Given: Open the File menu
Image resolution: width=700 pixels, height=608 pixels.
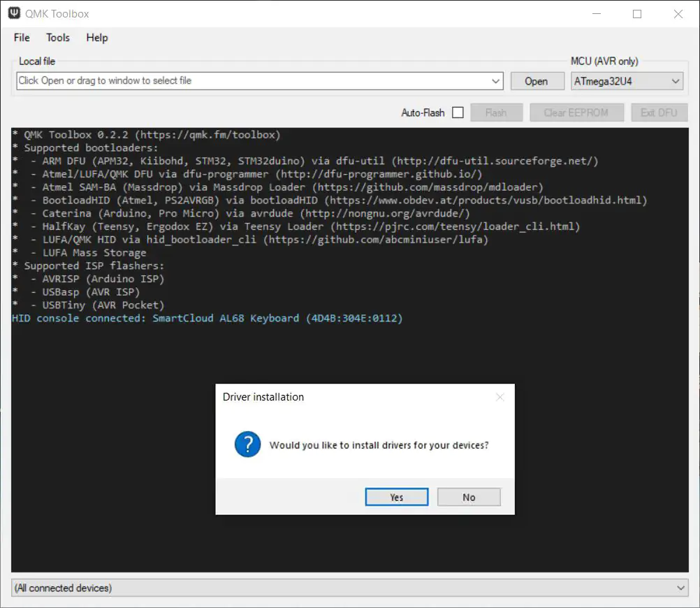Looking at the screenshot, I should pyautogui.click(x=22, y=38).
